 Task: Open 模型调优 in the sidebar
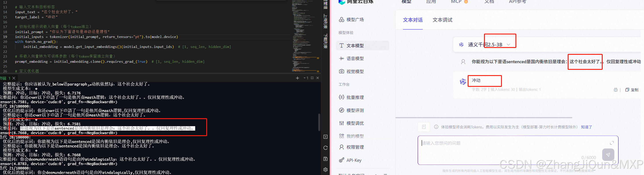(351, 123)
